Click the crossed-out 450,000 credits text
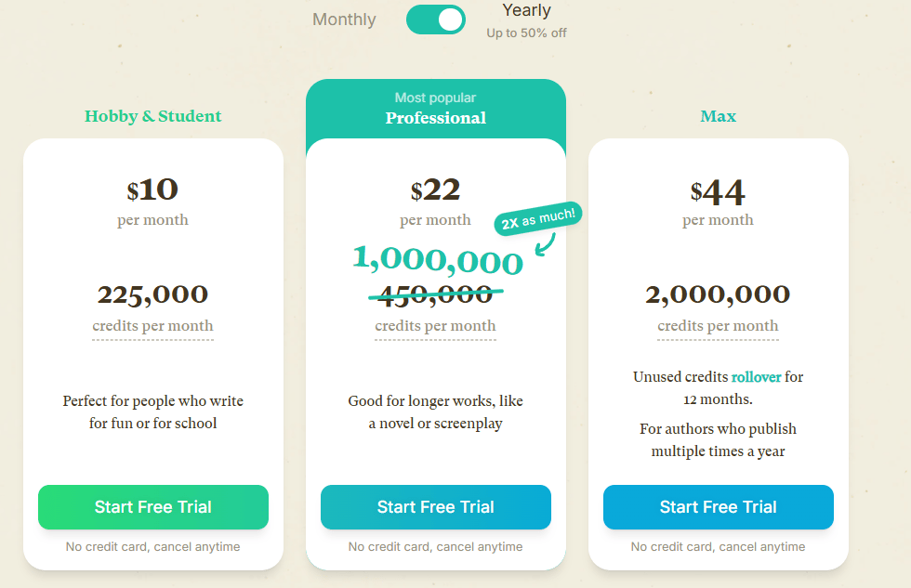Image resolution: width=911 pixels, height=588 pixels. click(x=435, y=293)
